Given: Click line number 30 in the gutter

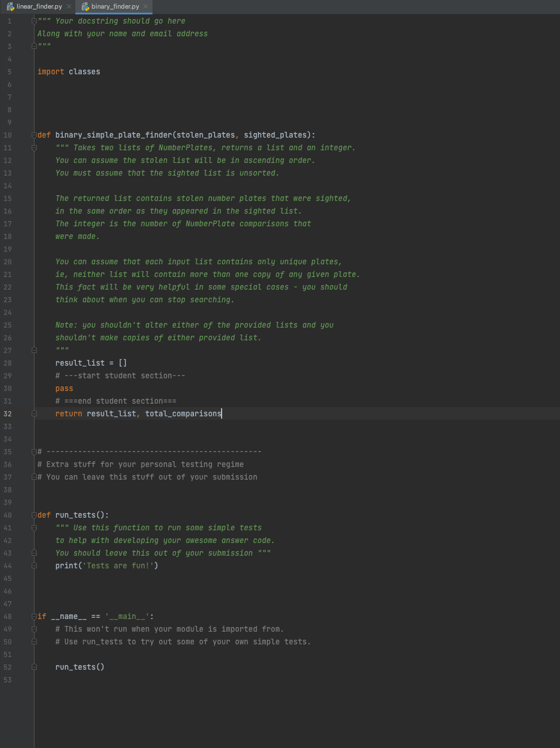Looking at the screenshot, I should tap(7, 389).
